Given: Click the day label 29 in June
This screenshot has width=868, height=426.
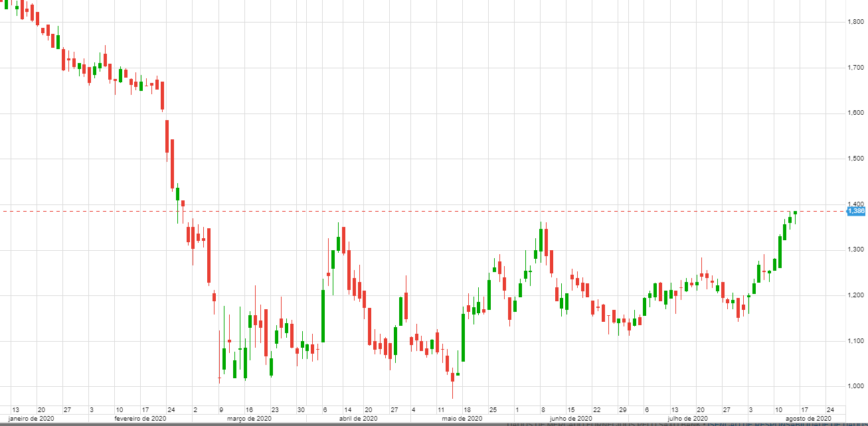Looking at the screenshot, I should (x=623, y=409).
